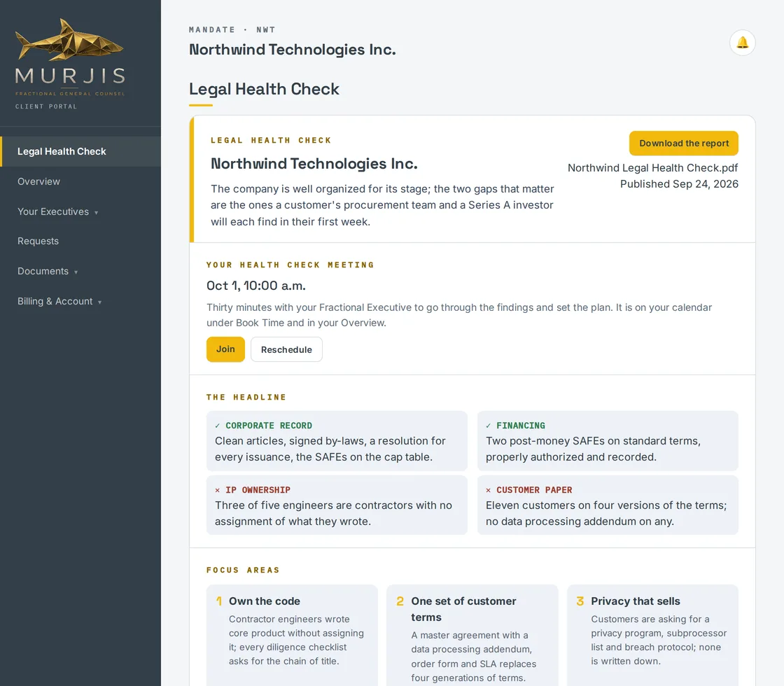Viewport: 784px width, 686px height.
Task: Click Northwind Legal Health Check.pdf filename
Action: coord(652,168)
